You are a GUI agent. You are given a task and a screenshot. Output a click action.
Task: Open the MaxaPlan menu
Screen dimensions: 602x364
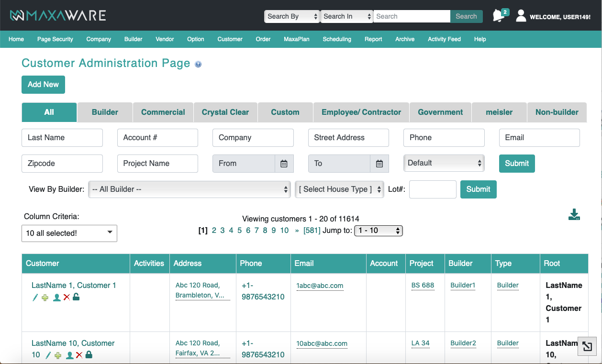(297, 39)
